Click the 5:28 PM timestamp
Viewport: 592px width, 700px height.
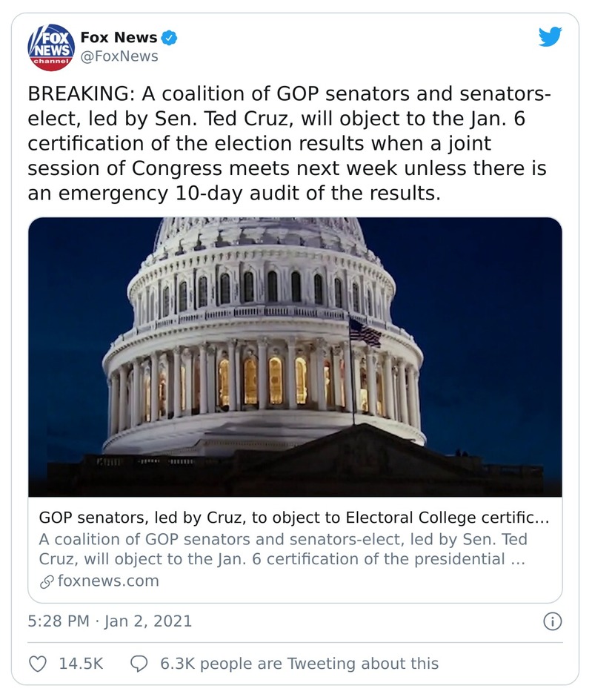click(58, 621)
